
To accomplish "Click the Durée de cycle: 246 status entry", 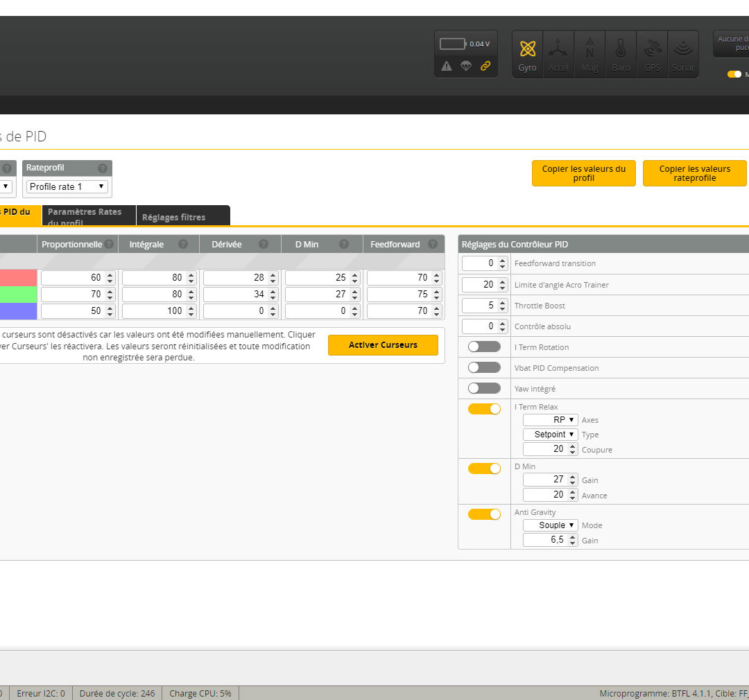I will click(117, 693).
